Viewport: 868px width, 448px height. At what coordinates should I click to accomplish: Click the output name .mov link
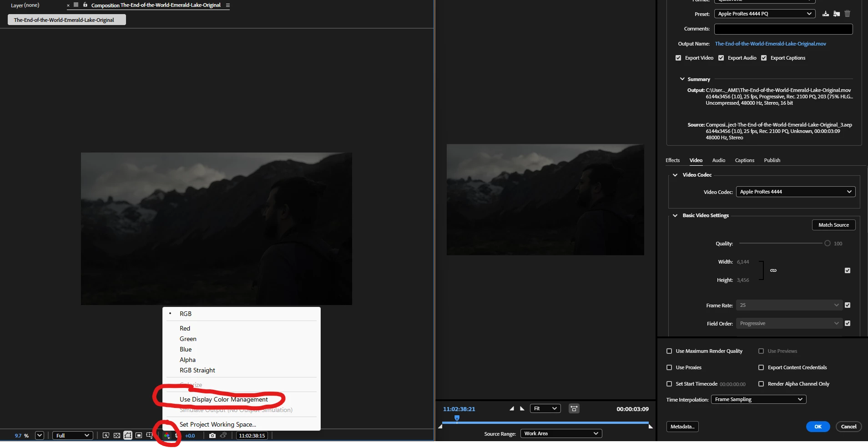coord(770,44)
